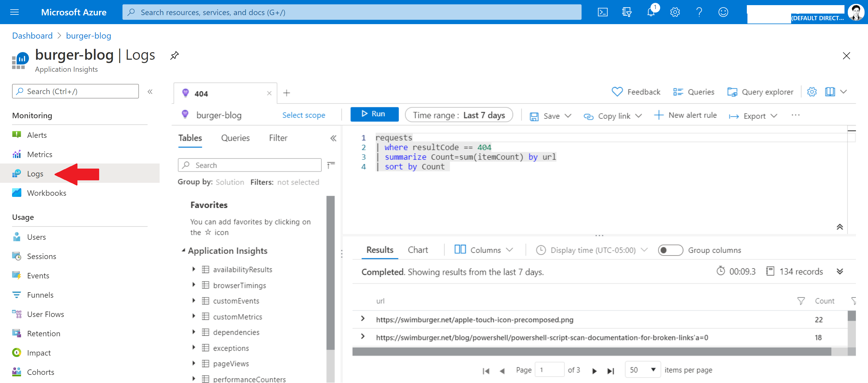Switch to the Chart tab
Viewport: 868px width, 383px height.
click(x=417, y=250)
